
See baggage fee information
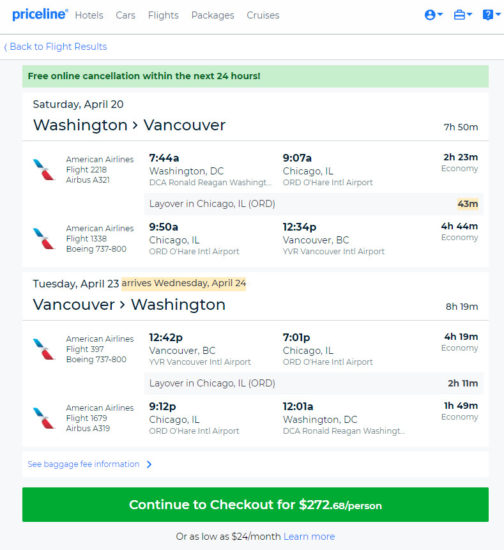83,464
